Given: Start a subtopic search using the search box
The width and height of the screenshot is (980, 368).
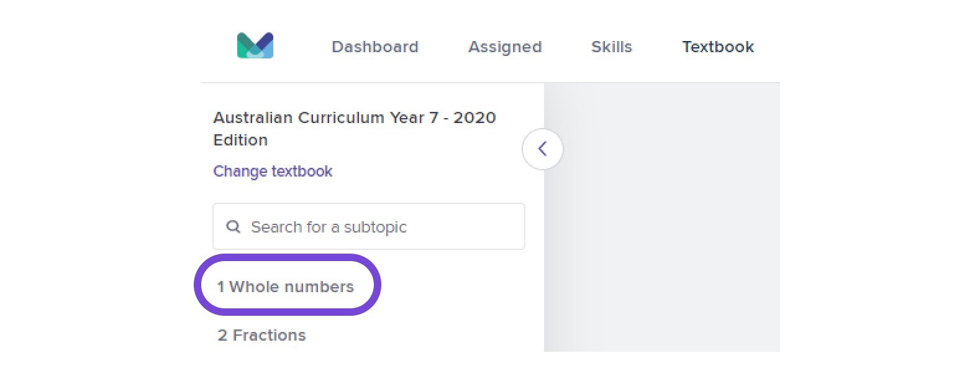Looking at the screenshot, I should pos(368,226).
